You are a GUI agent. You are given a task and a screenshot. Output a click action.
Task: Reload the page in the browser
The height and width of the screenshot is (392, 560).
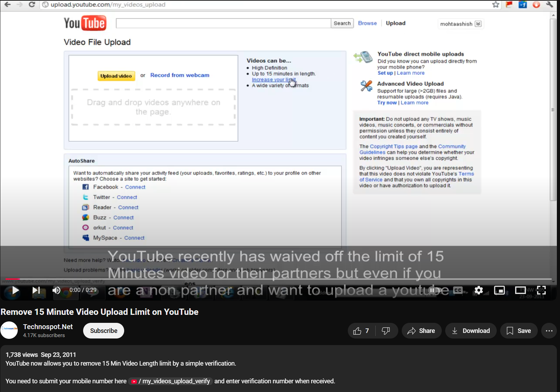click(x=32, y=5)
